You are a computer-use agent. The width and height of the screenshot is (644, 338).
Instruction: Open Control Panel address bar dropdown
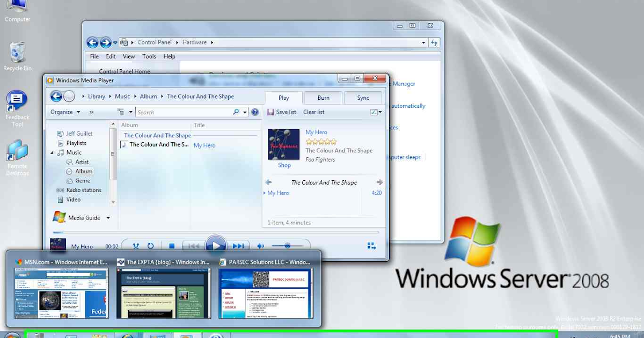point(423,42)
